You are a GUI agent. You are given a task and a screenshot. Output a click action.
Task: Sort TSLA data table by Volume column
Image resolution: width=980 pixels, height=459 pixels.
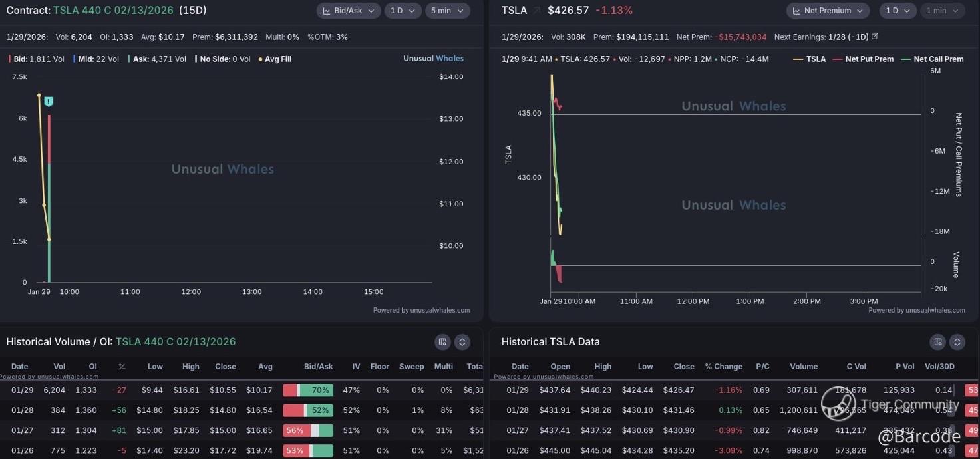804,367
